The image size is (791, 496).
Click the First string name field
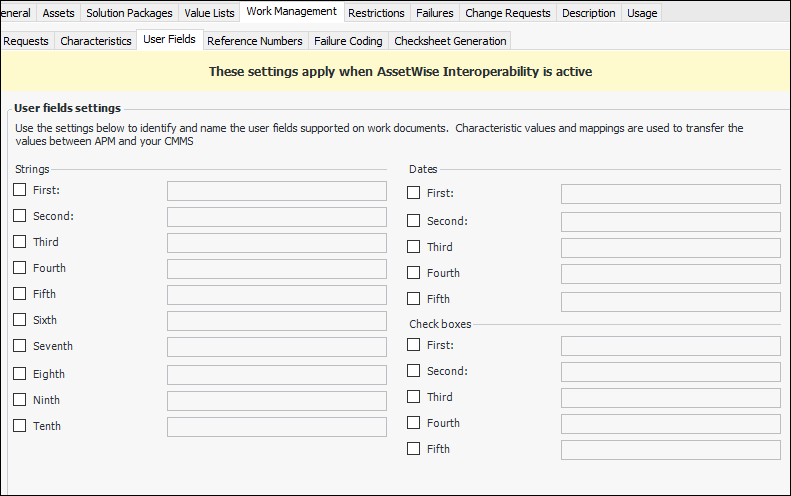276,191
